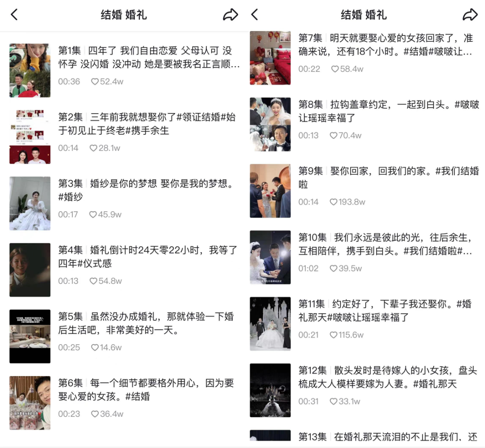Open 第4集 婚礼倒计时 title text
Image resolution: width=485 pixels, height=448 pixels.
click(x=148, y=257)
